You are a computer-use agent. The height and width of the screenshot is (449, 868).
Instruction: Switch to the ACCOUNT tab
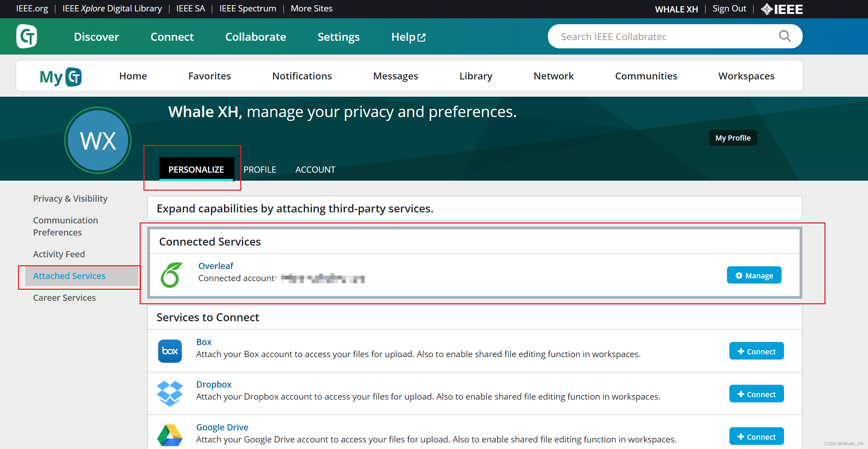pyautogui.click(x=315, y=170)
